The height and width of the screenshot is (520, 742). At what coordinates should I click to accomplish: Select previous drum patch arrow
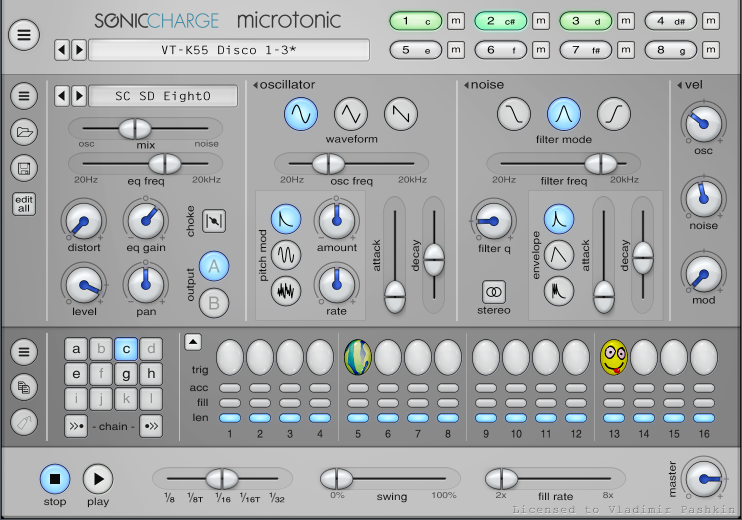pyautogui.click(x=62, y=96)
